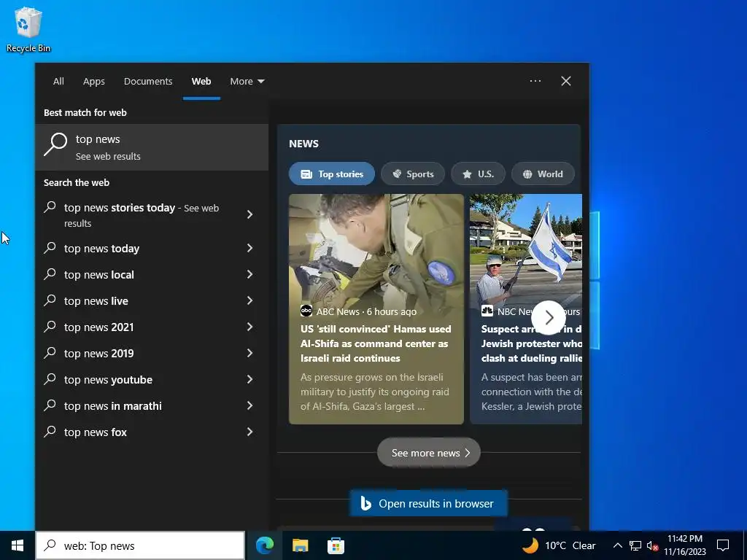Select the Top stories news filter
This screenshot has height=560, width=747.
coord(332,174)
